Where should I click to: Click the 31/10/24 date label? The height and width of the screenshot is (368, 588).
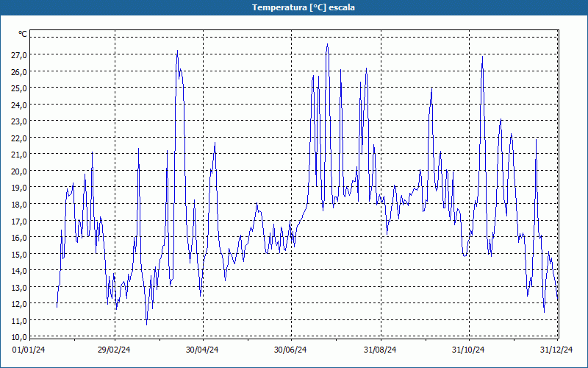tap(468, 350)
